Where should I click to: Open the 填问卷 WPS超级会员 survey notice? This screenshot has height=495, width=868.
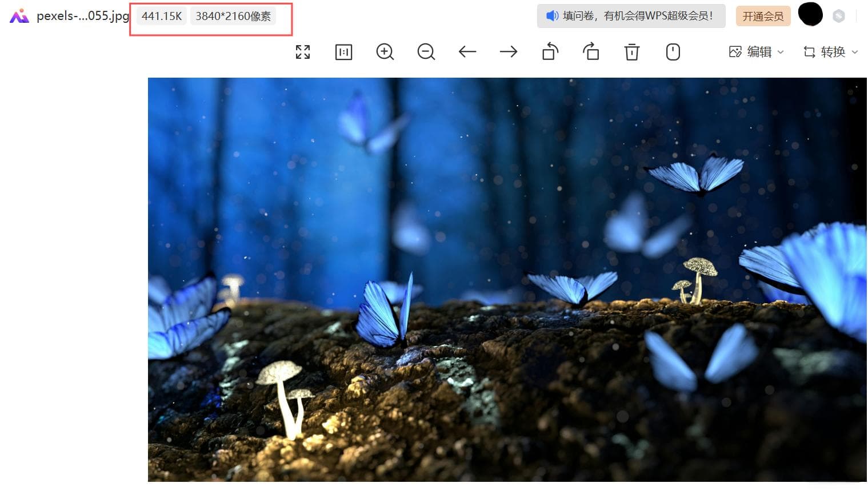pyautogui.click(x=631, y=16)
